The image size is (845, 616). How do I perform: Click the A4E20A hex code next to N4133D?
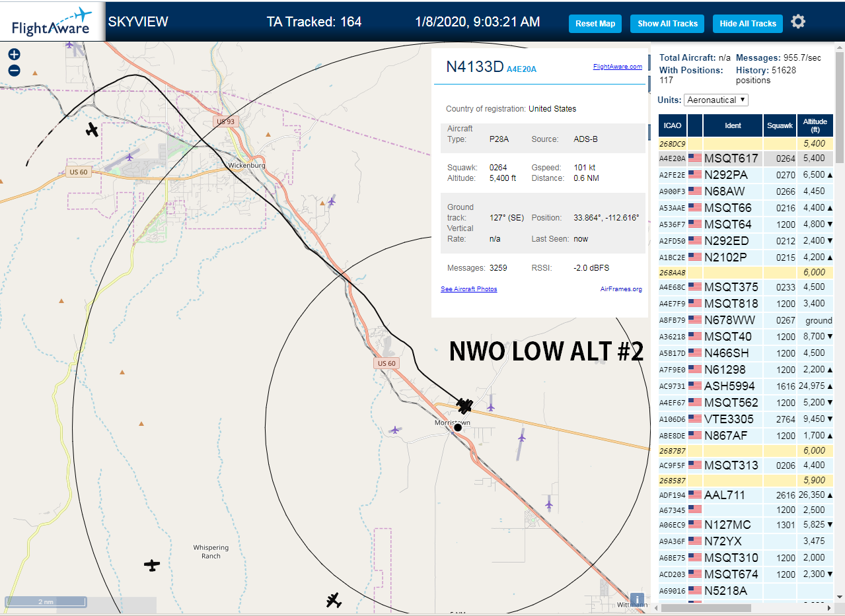click(x=521, y=69)
